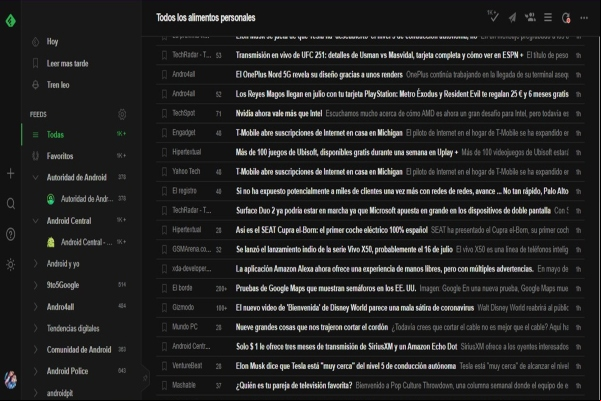Viewport: 601px width, 401px height.
Task: Collapse Android Central folder
Action: tap(36, 221)
